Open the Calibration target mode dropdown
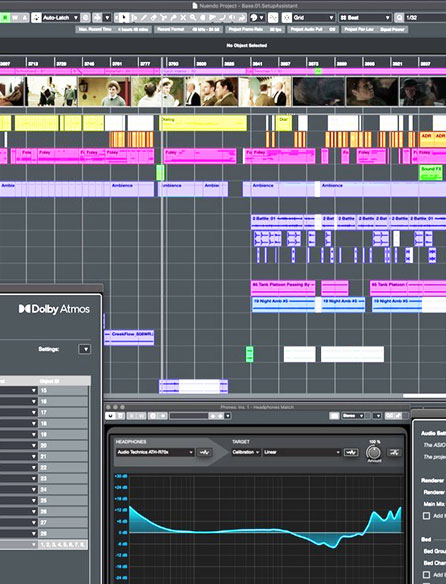The height and width of the screenshot is (584, 446). click(x=246, y=452)
